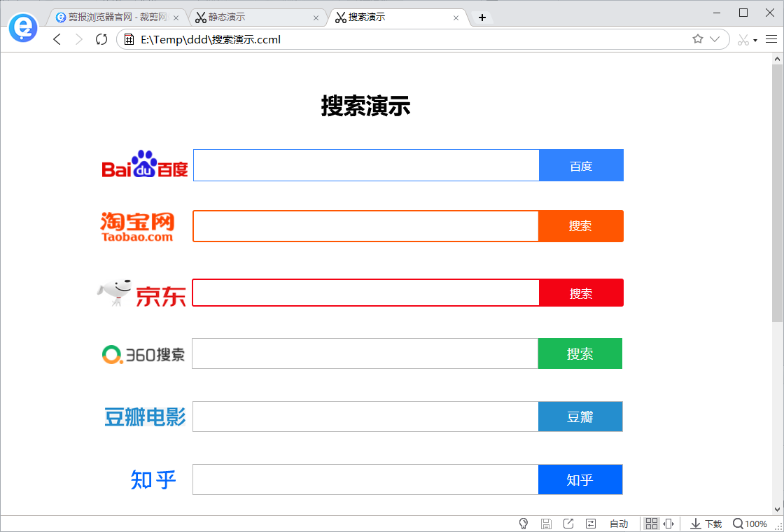The image size is (784, 532).
Task: Minimize the browser window
Action: [x=717, y=13]
